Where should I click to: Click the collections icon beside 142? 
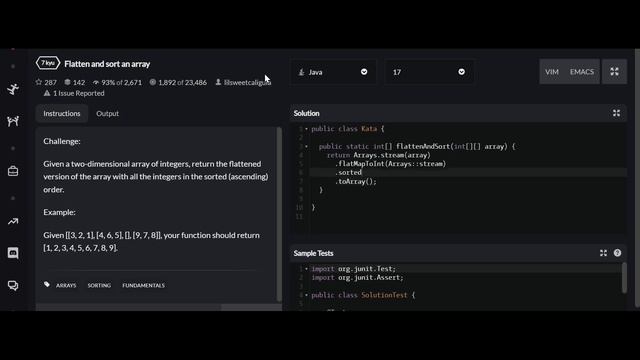(68, 82)
